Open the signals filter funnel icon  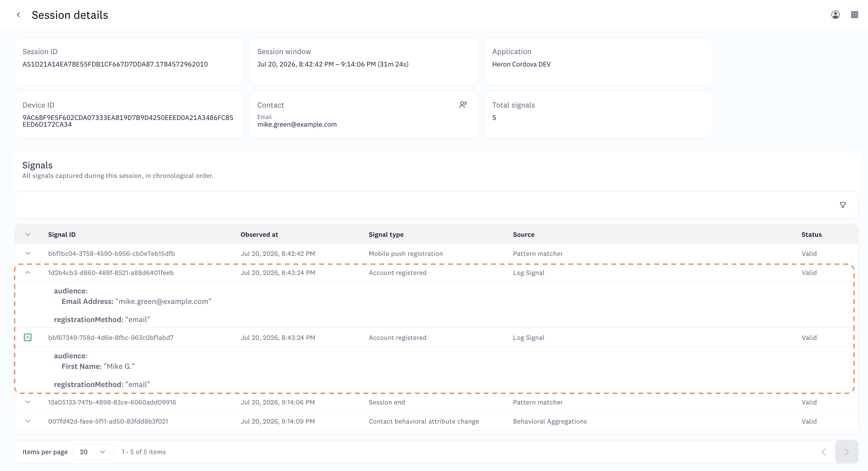pyautogui.click(x=843, y=205)
